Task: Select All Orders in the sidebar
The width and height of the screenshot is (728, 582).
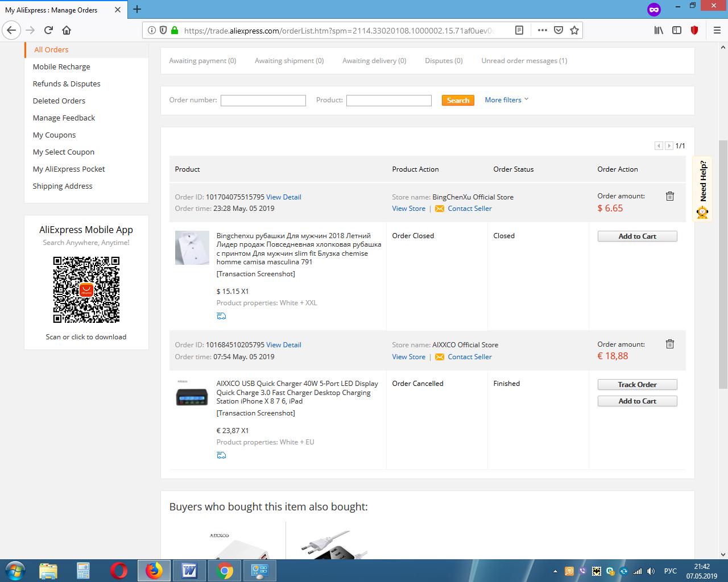Action: point(51,49)
